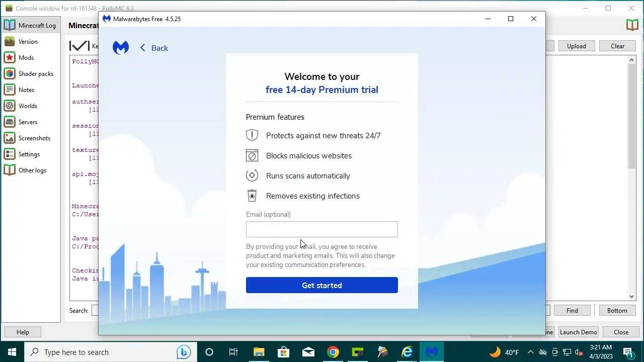Click the shield icon beside Protects against new threats
Screen dimensions: 644x362
pyautogui.click(x=252, y=135)
